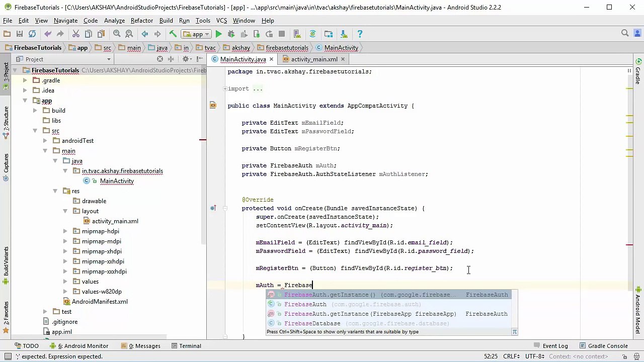This screenshot has height=362, width=644.
Task: Select FirebaseAuth class autocomplete suggestion
Action: 388,304
